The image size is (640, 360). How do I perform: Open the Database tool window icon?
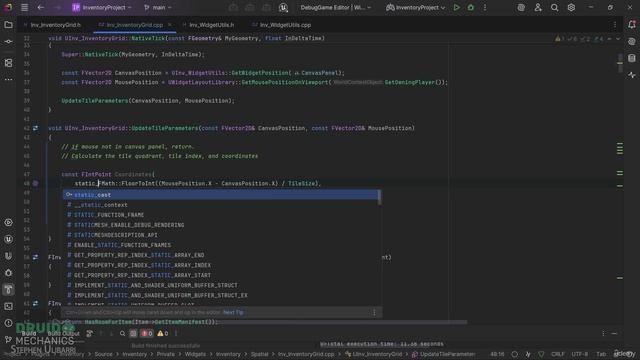631,58
